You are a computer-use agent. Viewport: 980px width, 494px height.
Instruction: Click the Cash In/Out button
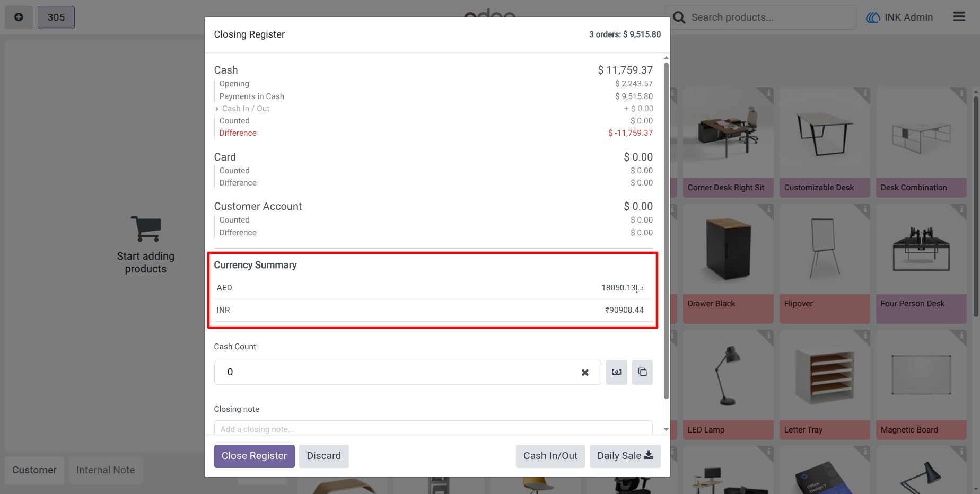550,456
